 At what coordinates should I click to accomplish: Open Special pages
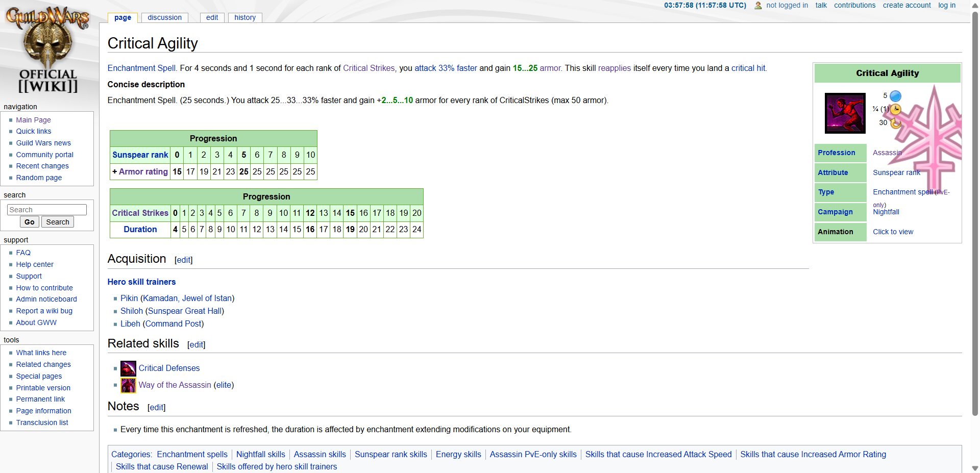click(x=39, y=376)
